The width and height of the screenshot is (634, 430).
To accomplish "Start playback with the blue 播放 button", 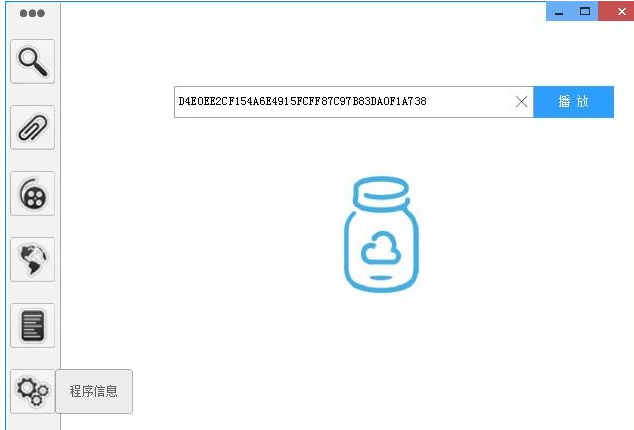I will point(573,102).
